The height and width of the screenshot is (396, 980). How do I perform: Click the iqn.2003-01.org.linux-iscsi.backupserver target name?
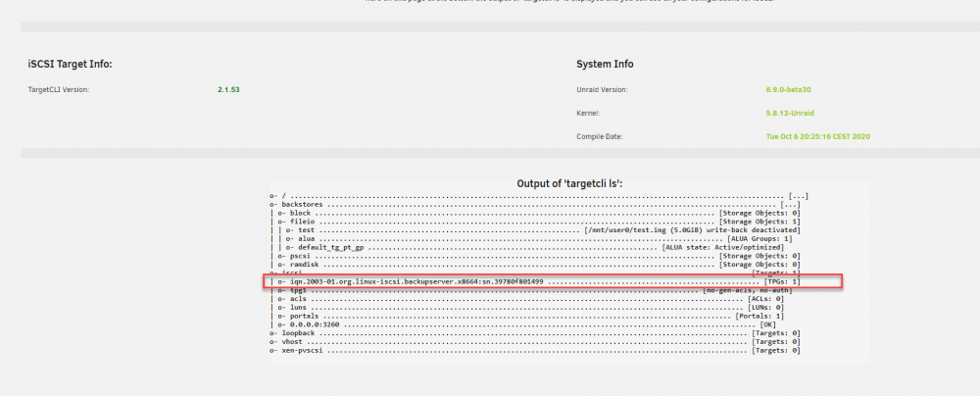click(415, 282)
